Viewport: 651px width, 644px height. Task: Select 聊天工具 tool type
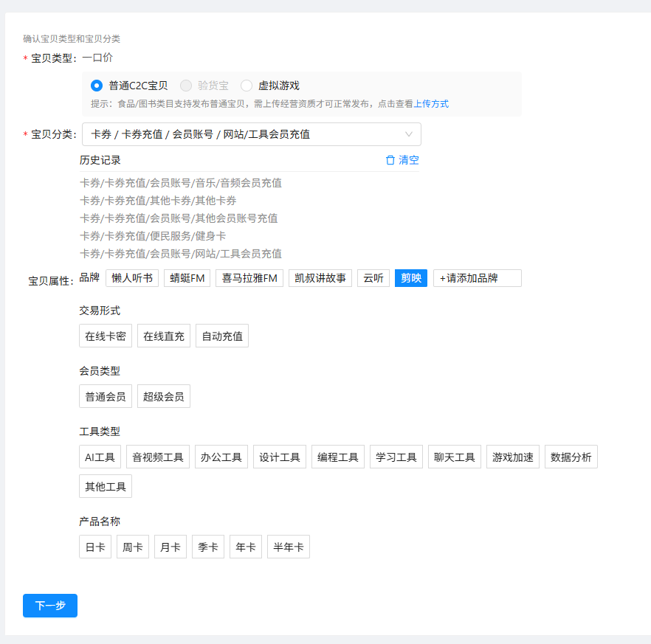tap(455, 457)
